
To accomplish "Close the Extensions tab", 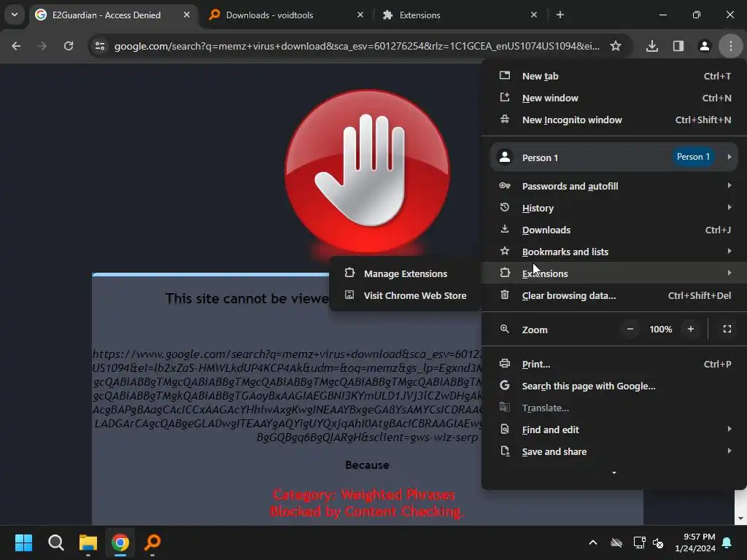I will (x=534, y=15).
